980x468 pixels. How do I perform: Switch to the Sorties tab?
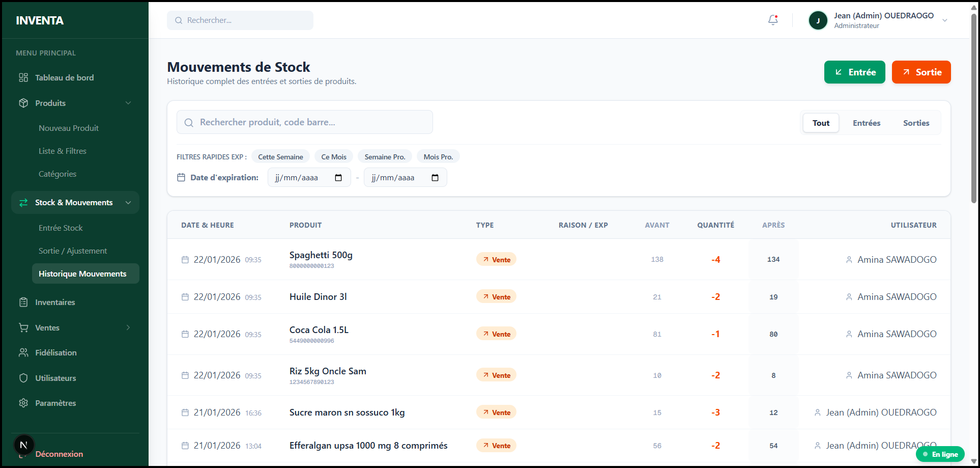[916, 123]
